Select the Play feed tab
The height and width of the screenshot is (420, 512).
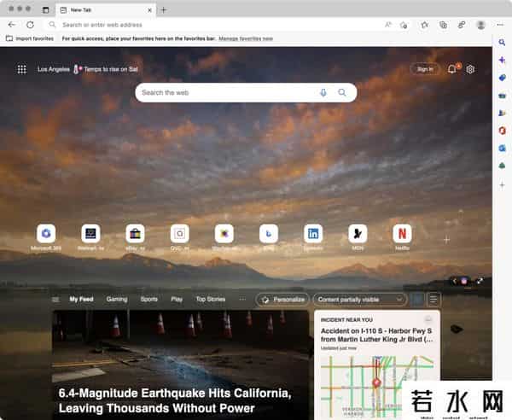click(x=177, y=299)
